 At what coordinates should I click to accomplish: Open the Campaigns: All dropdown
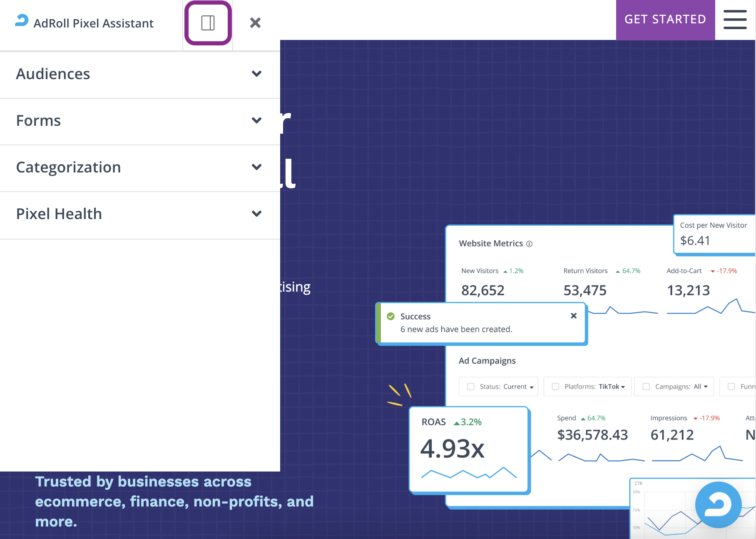point(674,387)
